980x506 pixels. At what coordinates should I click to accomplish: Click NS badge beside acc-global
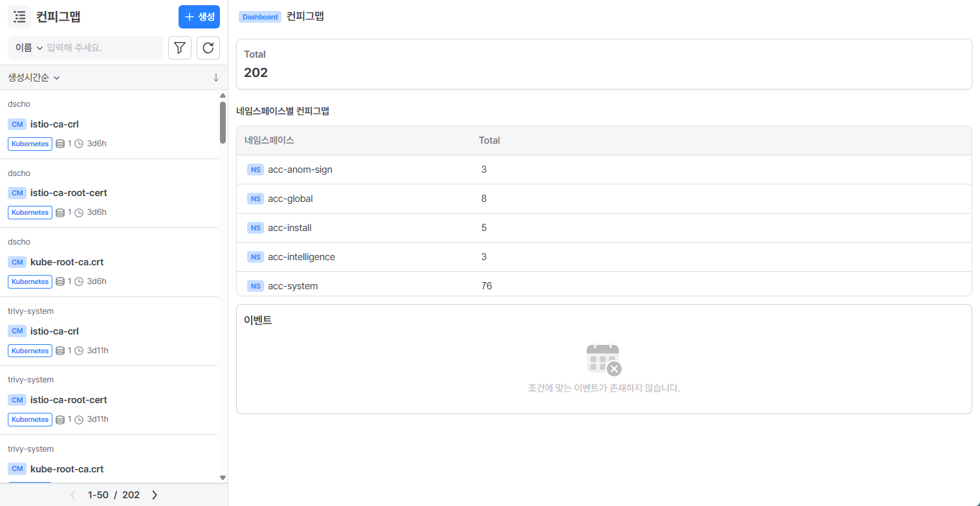256,199
